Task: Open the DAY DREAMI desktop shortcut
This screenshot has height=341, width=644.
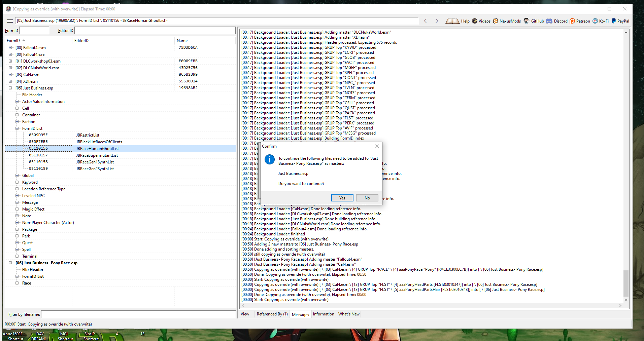Action: tap(40, 336)
